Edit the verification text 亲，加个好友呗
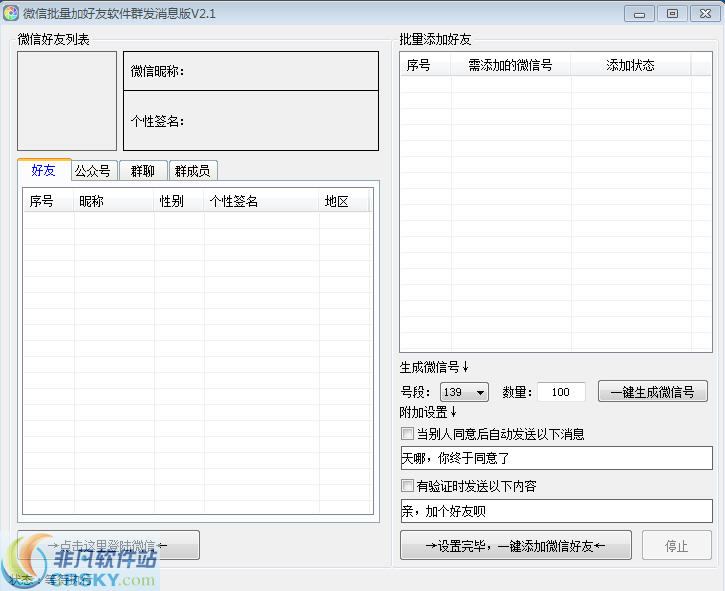The height and width of the screenshot is (591, 725). click(x=556, y=511)
